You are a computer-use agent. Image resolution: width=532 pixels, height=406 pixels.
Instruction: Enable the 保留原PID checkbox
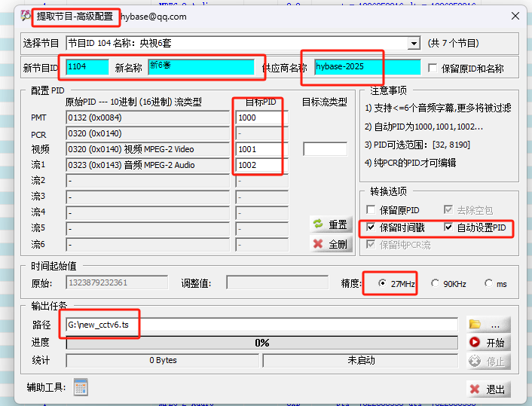[371, 209]
